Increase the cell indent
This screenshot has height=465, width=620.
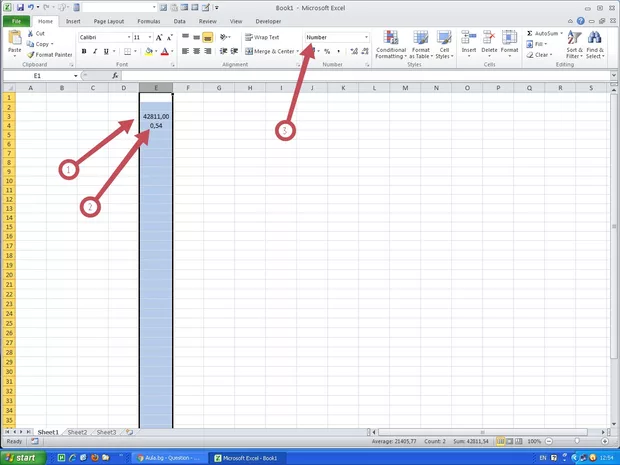[234, 51]
